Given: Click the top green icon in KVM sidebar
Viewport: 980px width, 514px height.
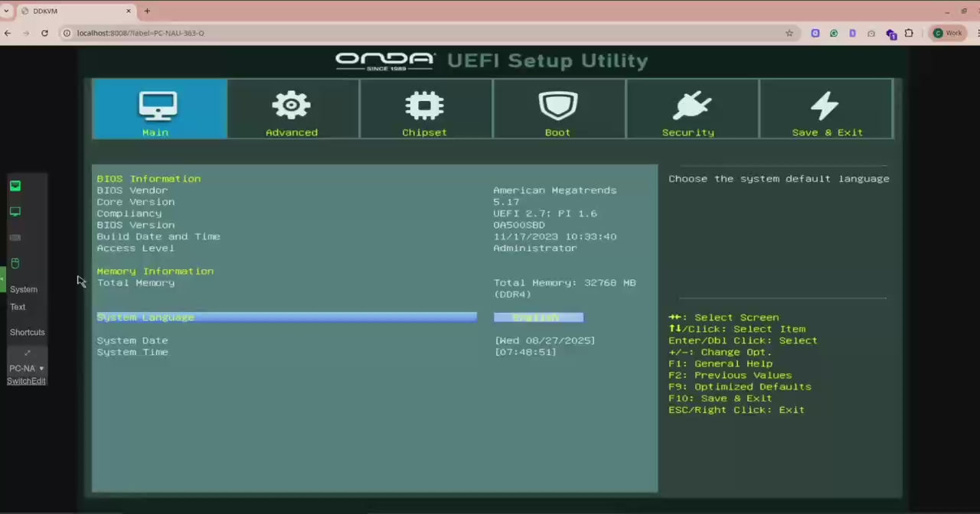Looking at the screenshot, I should click(x=15, y=186).
